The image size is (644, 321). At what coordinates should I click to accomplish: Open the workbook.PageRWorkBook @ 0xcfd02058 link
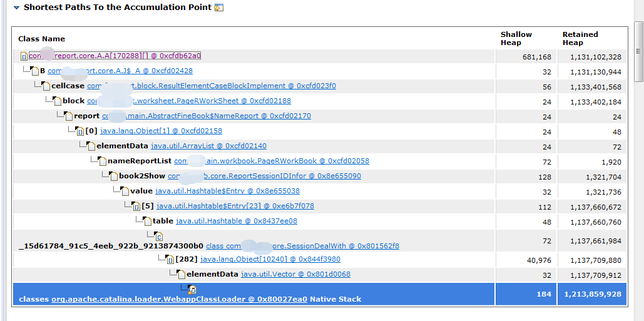pyautogui.click(x=272, y=161)
